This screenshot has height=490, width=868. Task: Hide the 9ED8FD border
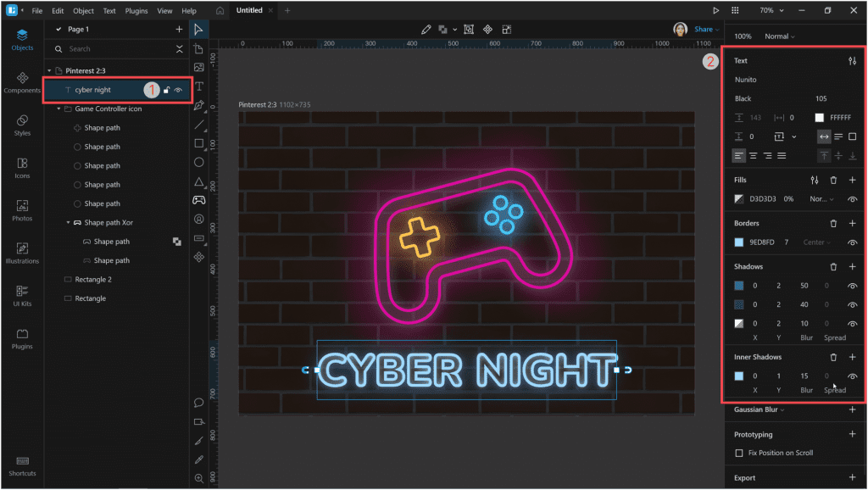(x=852, y=242)
